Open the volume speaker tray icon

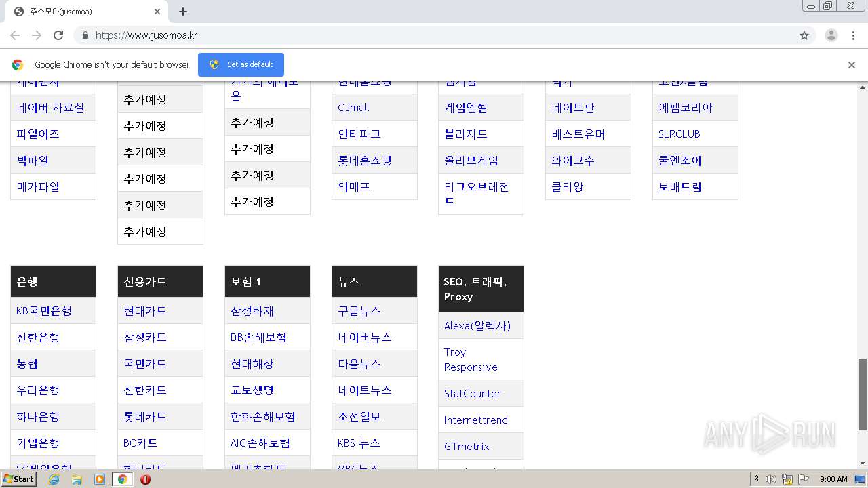click(771, 479)
